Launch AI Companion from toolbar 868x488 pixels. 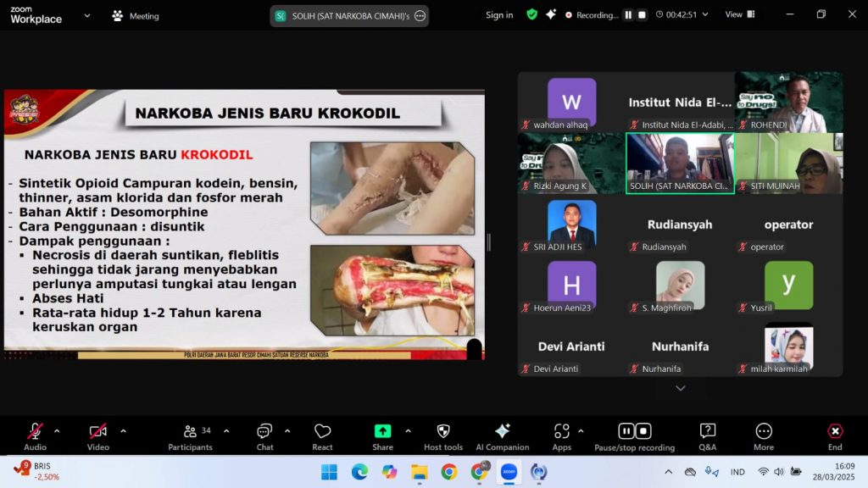[502, 432]
